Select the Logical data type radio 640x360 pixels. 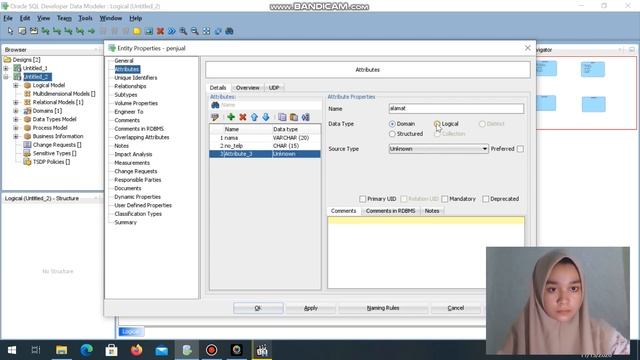pos(437,124)
